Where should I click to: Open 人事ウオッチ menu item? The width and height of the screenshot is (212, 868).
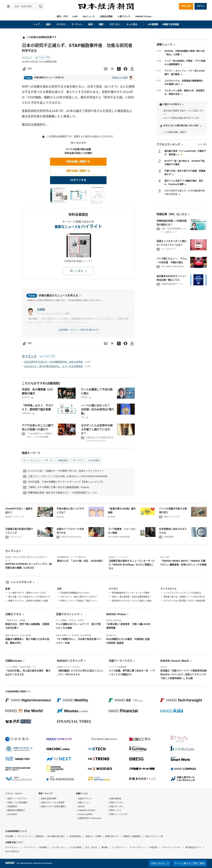[x=124, y=17]
